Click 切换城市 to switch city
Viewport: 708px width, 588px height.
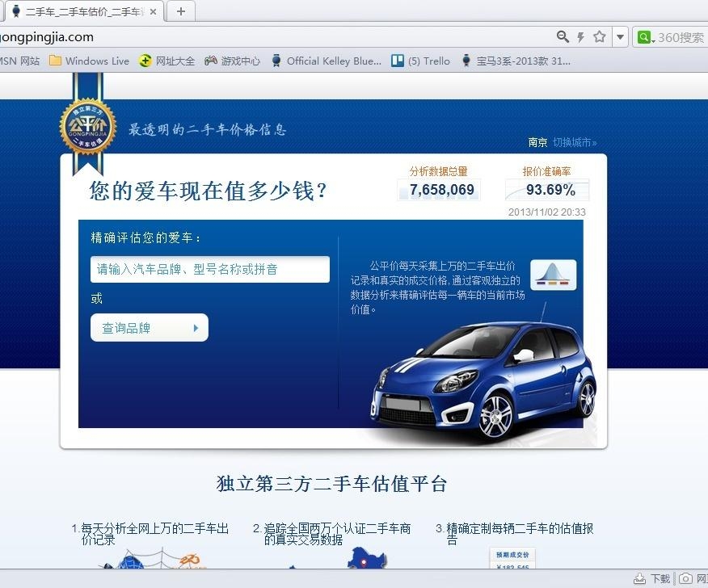tap(575, 142)
